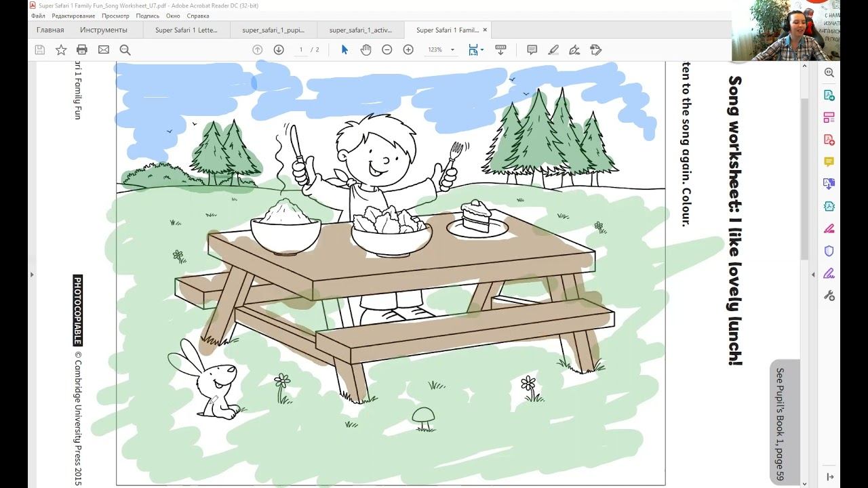Switch to the Инструменты tab
This screenshot has height=488, width=868.
point(103,30)
